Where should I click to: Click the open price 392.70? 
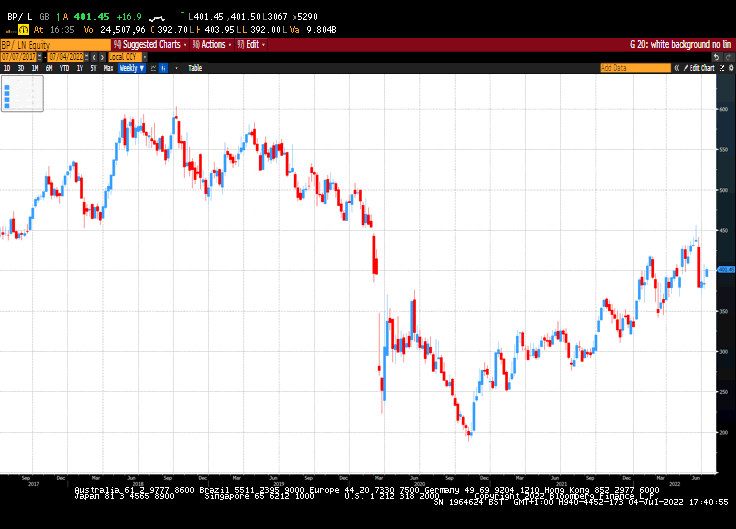pos(172,30)
